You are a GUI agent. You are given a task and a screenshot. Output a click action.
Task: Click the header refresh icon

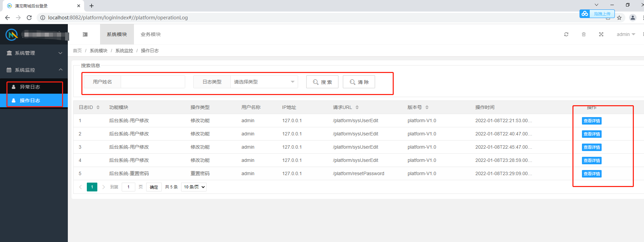tap(566, 34)
